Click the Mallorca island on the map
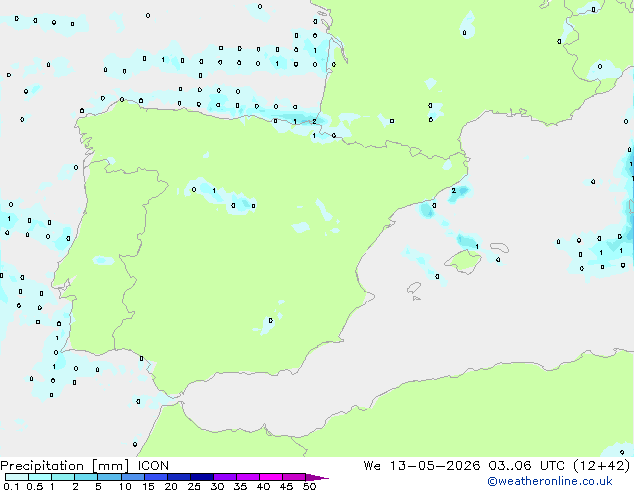The height and width of the screenshot is (490, 634). click(463, 262)
